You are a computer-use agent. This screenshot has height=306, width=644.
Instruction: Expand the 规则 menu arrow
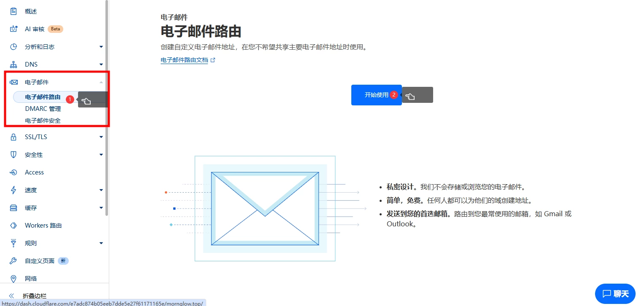click(101, 243)
